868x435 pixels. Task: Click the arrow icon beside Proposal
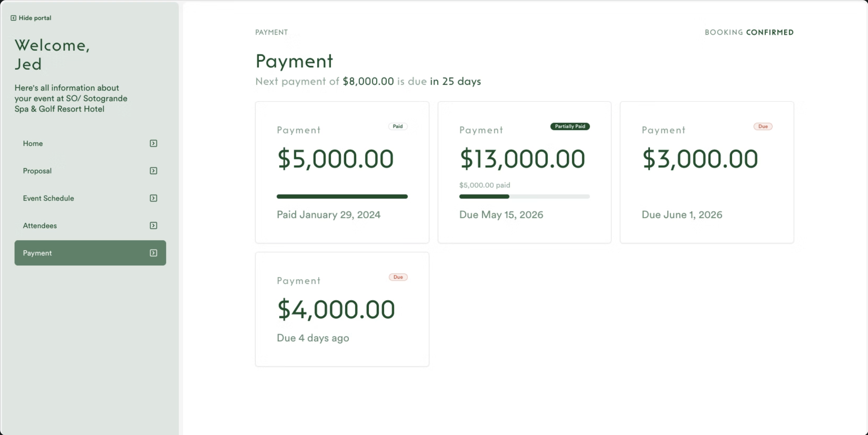click(153, 171)
